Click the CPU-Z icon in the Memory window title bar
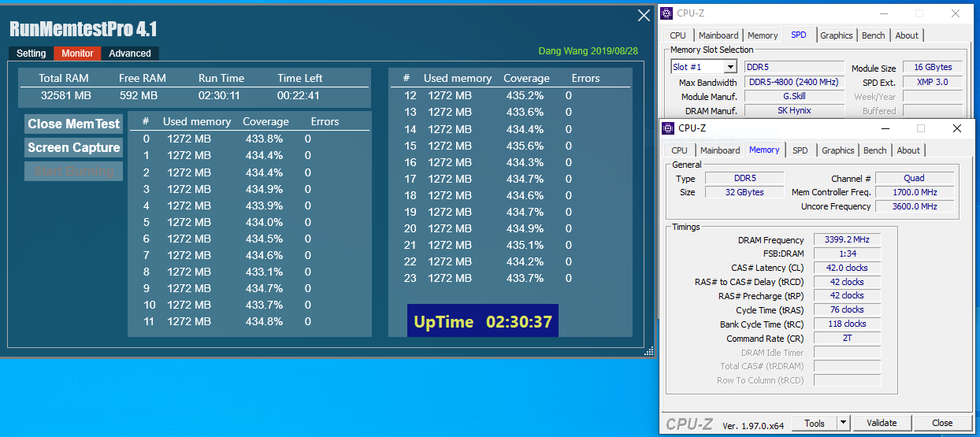Screen dimensions: 980x437 667,128
